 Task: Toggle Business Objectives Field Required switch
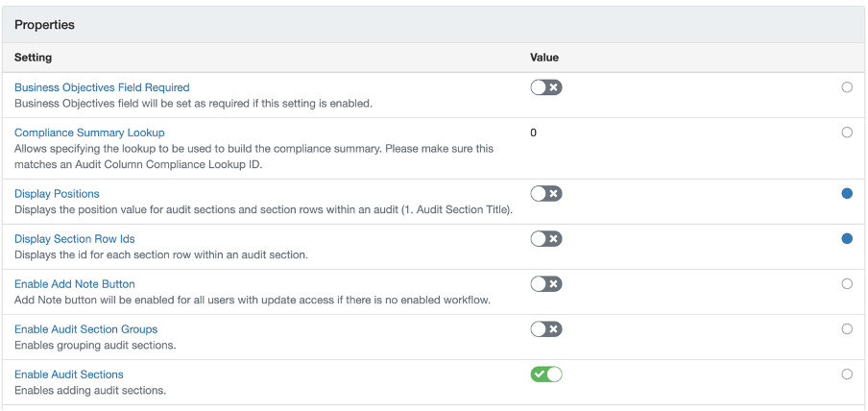point(546,87)
